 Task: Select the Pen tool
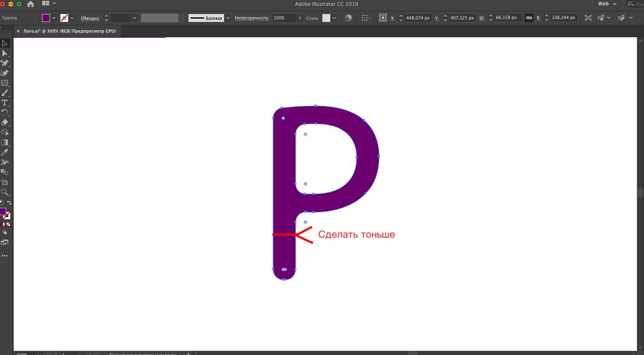[5, 63]
